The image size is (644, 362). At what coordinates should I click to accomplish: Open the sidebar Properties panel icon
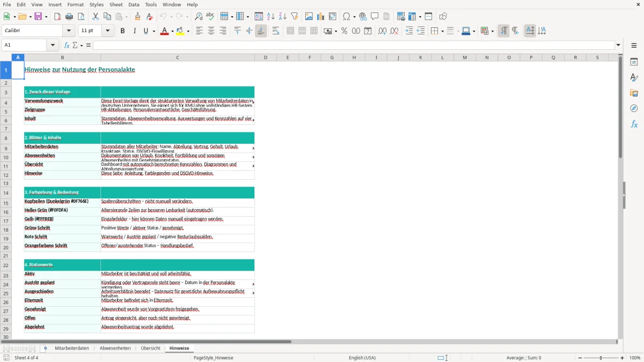coord(634,62)
